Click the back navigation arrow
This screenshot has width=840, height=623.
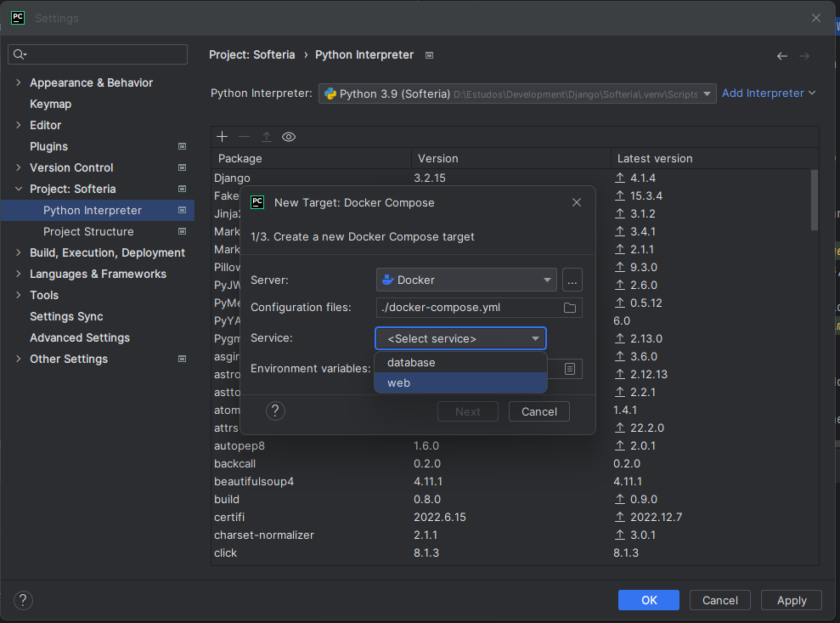[782, 56]
